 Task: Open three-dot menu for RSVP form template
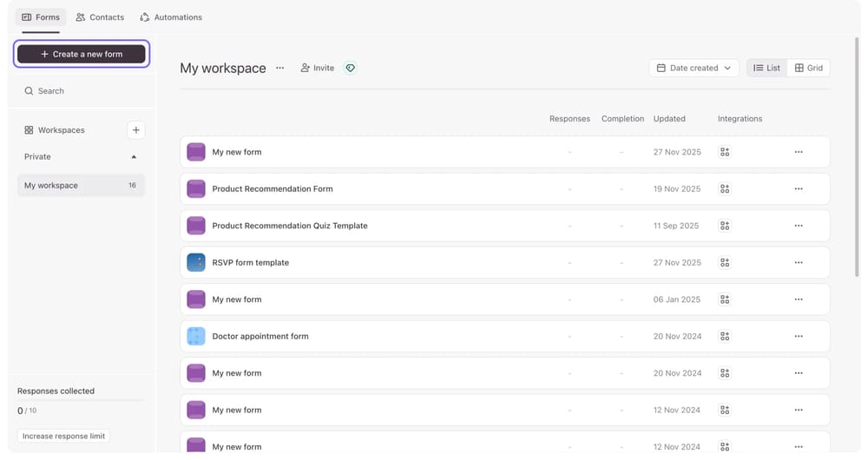click(x=799, y=263)
